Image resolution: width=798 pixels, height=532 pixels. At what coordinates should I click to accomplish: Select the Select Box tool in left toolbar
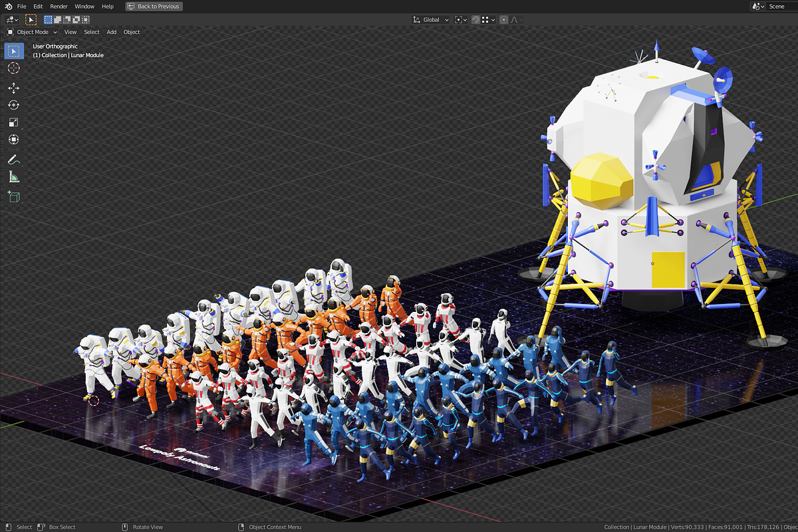click(14, 51)
